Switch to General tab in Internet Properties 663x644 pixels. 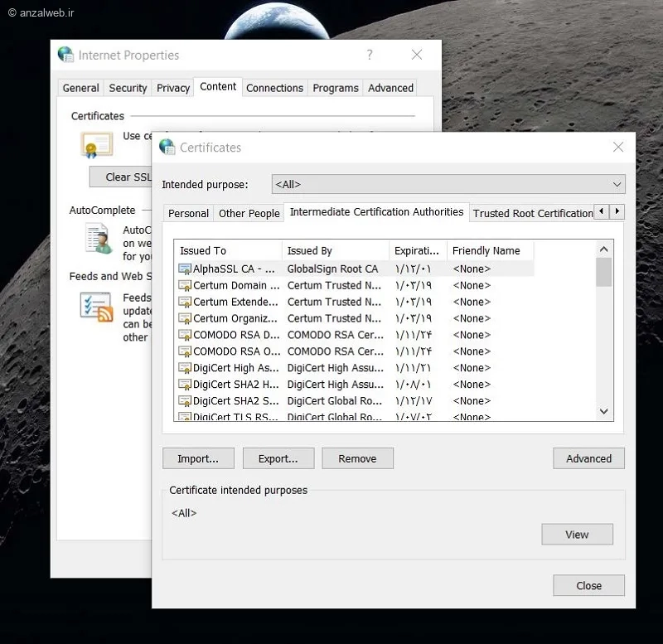[x=80, y=88]
